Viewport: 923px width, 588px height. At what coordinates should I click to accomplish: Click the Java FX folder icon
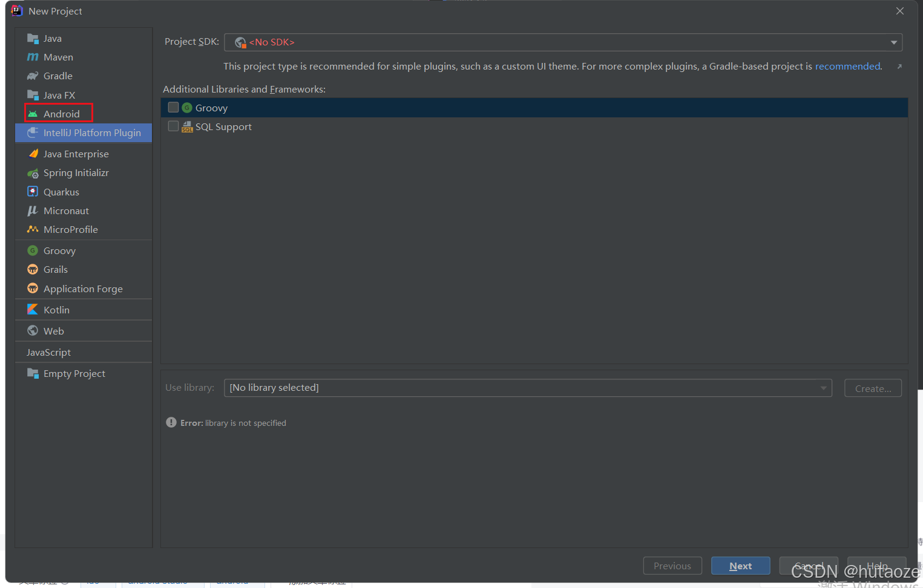pos(33,95)
